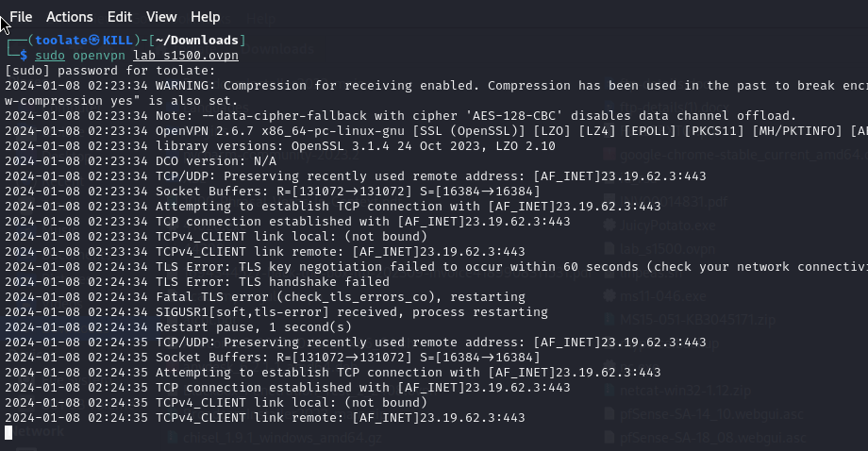The image size is (868, 451).
Task: Click the dollar sign prompt symbol
Action: [x=24, y=56]
